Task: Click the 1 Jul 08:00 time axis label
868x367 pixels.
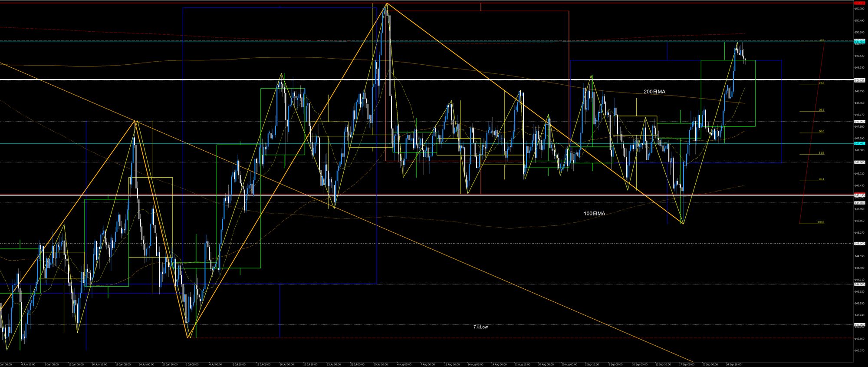Action: pos(191,364)
